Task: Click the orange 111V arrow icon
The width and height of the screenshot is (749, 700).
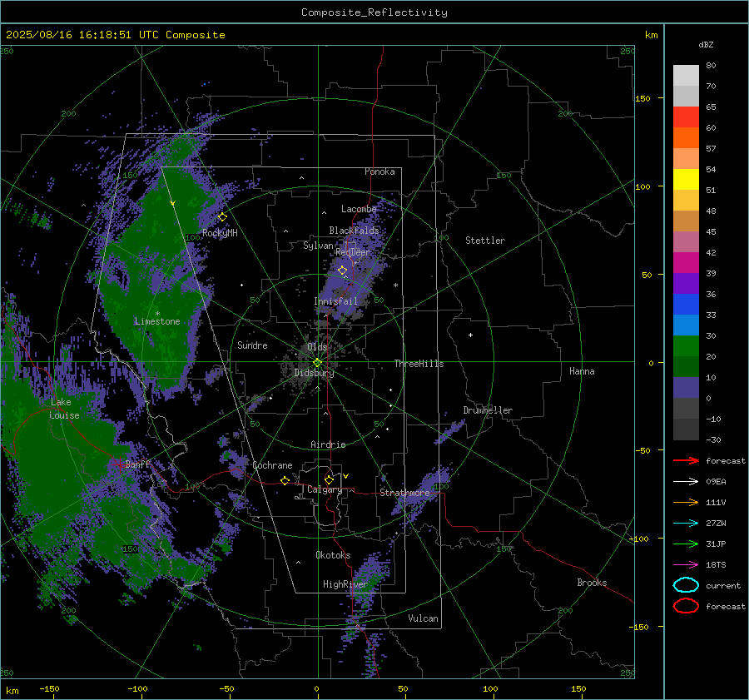Action: point(686,502)
